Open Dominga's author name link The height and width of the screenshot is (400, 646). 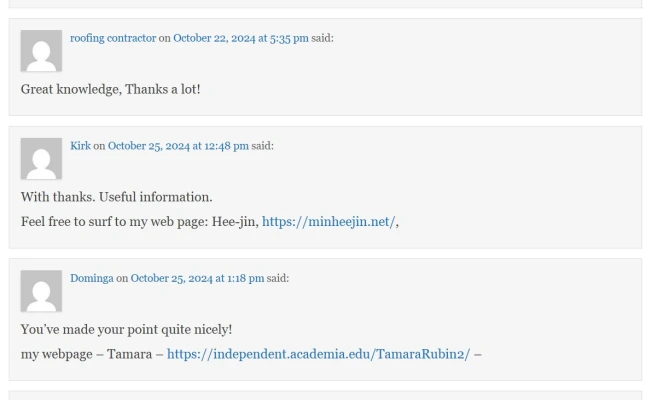click(92, 278)
